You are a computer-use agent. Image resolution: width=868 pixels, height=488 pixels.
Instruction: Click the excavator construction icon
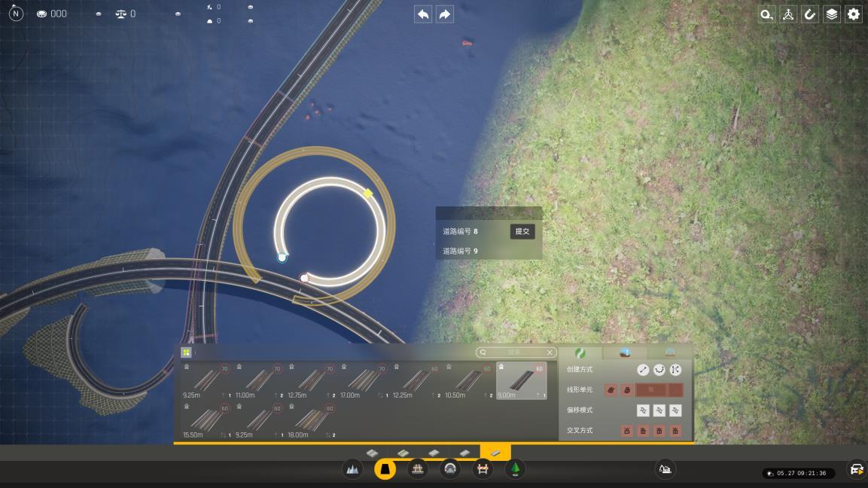(665, 470)
